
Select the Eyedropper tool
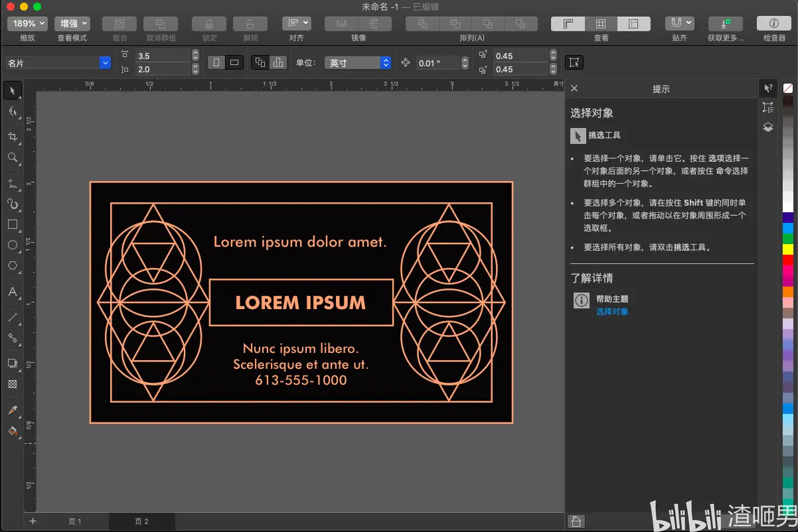click(12, 410)
